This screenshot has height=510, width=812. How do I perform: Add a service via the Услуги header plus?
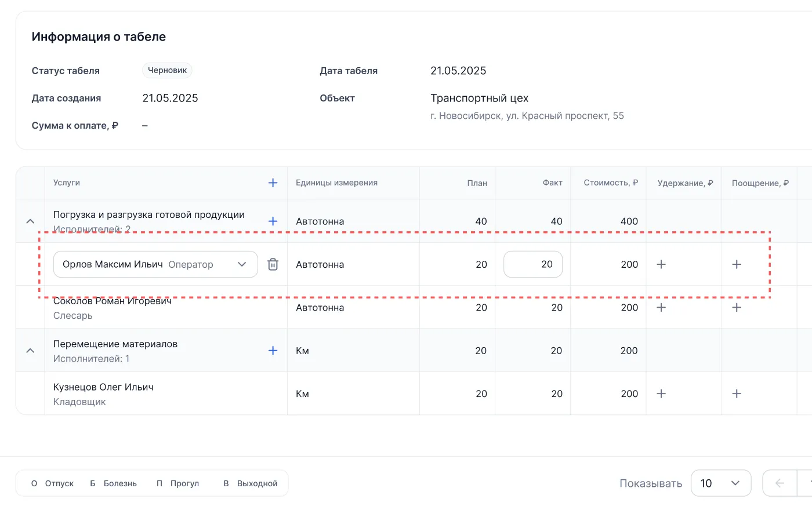(x=273, y=183)
